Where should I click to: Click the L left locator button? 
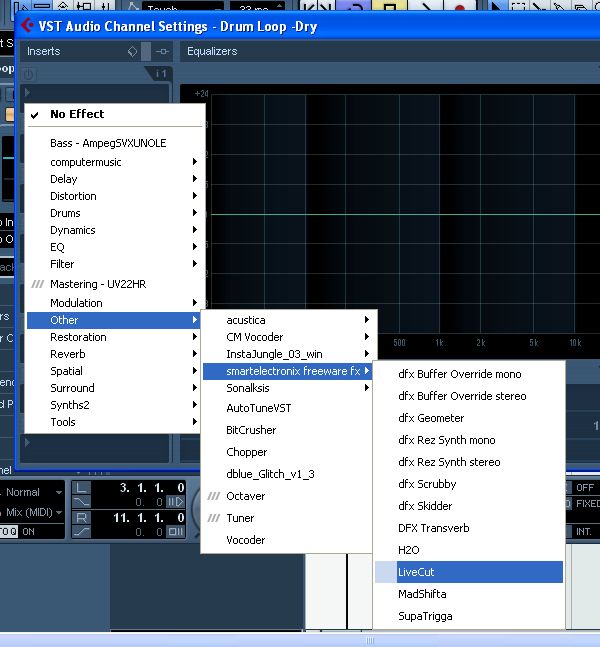point(81,488)
